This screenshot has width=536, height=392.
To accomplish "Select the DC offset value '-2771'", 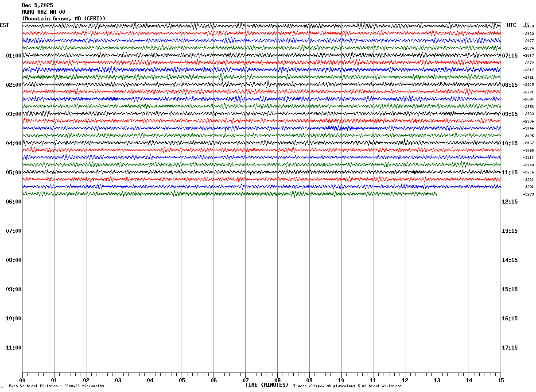I will [x=528, y=92].
